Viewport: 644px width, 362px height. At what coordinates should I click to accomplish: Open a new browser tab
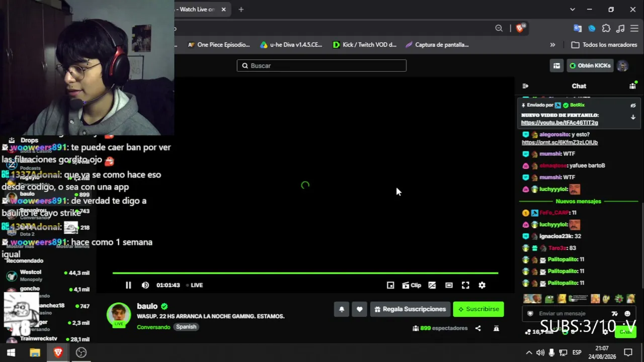[x=241, y=10]
